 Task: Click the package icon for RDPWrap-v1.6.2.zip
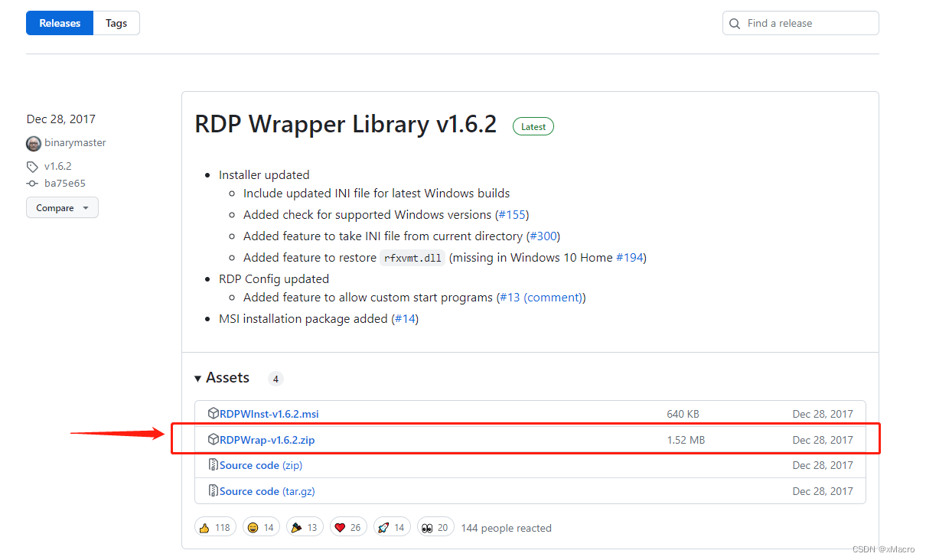214,440
